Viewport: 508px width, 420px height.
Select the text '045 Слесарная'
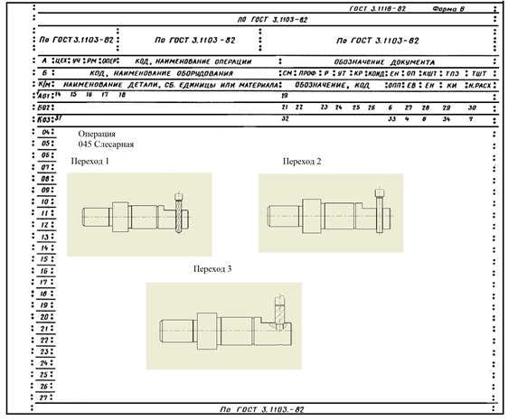(106, 145)
